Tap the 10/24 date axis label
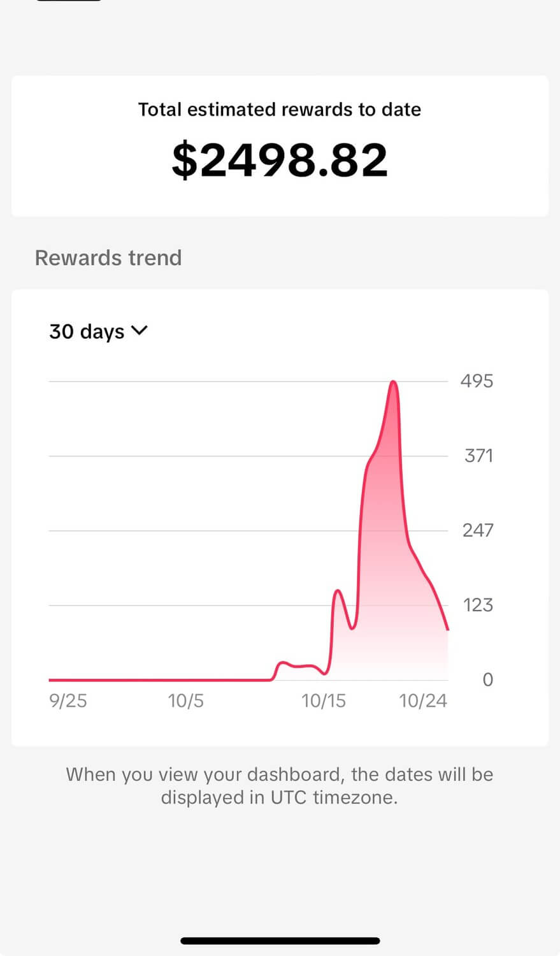The height and width of the screenshot is (956, 560). click(423, 701)
